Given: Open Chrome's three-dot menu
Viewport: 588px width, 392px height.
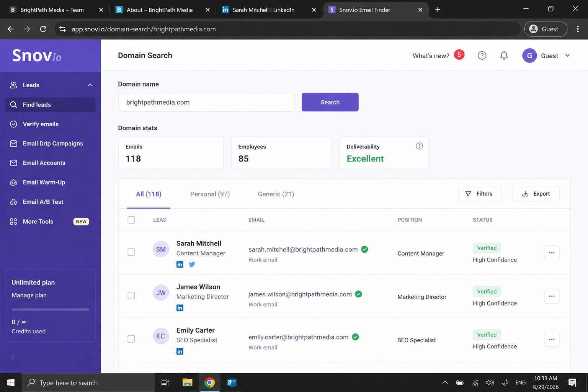Looking at the screenshot, I should [x=578, y=29].
